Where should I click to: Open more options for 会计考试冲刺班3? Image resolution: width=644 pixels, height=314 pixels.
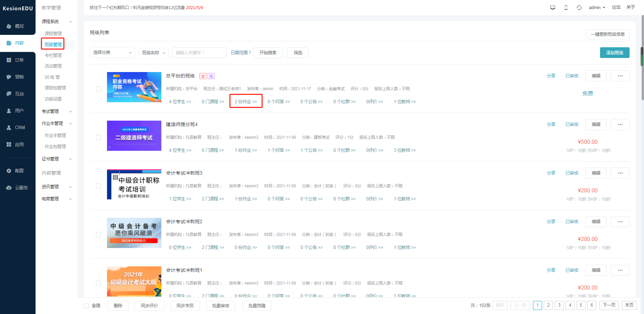click(620, 173)
